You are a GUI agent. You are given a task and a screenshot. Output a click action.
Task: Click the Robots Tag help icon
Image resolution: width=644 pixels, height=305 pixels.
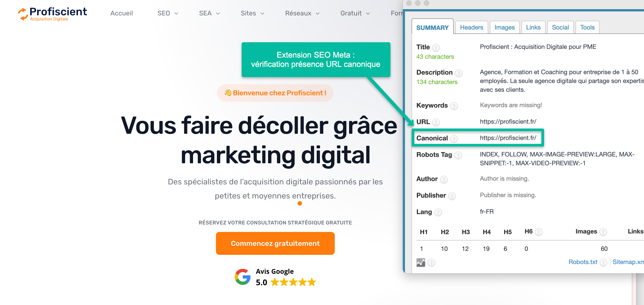coord(458,155)
